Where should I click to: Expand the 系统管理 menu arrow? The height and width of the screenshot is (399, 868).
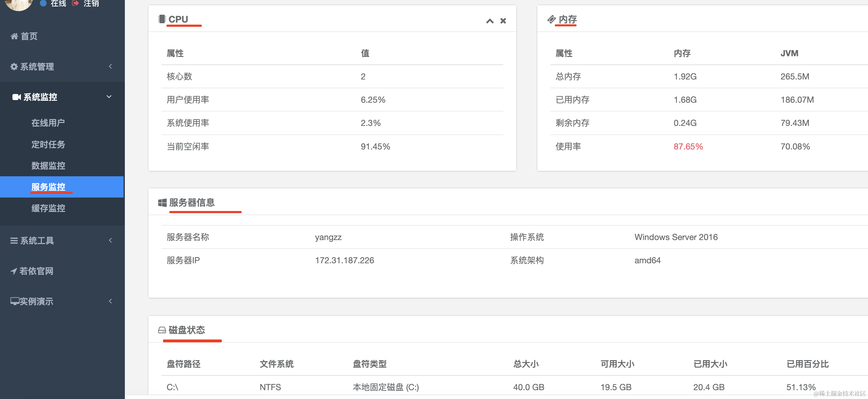[x=110, y=66]
